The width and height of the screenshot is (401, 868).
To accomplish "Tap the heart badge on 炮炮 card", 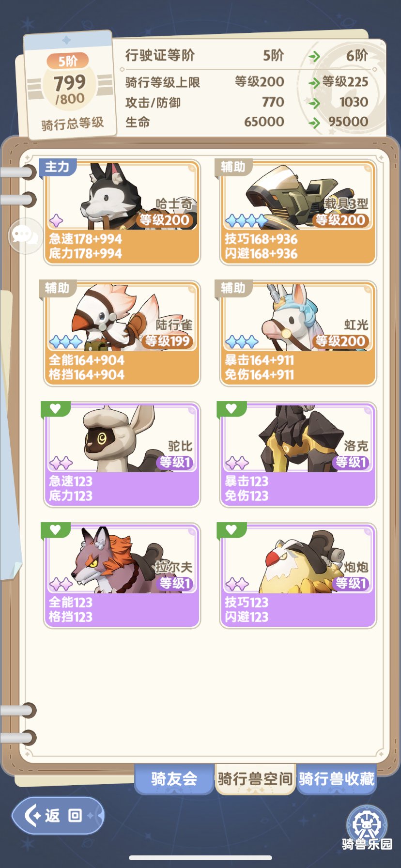I will pos(231,530).
